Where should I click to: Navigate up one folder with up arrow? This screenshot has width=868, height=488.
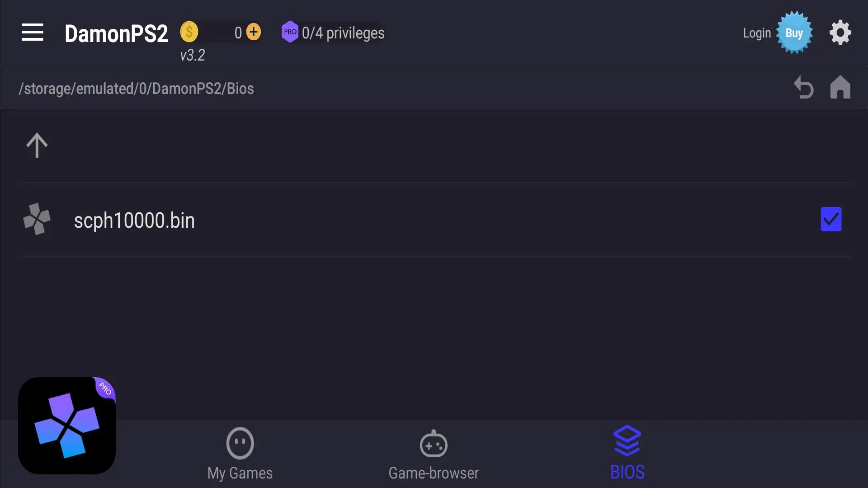click(x=37, y=145)
